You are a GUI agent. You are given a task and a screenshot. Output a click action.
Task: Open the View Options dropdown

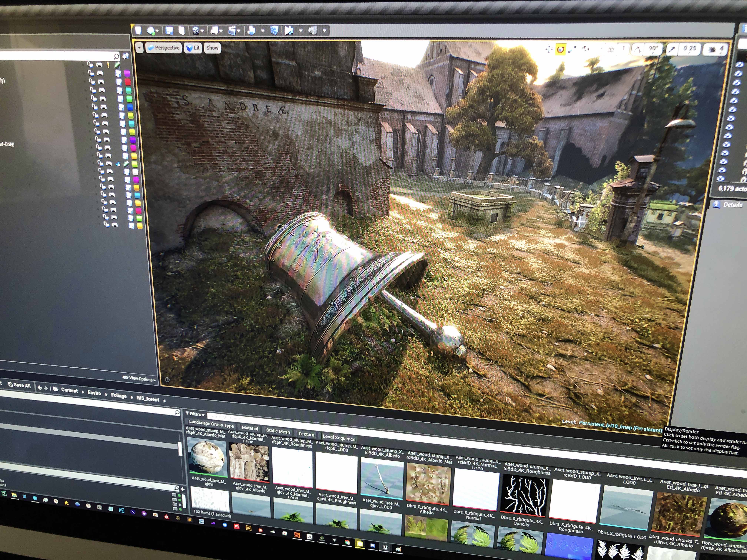140,379
